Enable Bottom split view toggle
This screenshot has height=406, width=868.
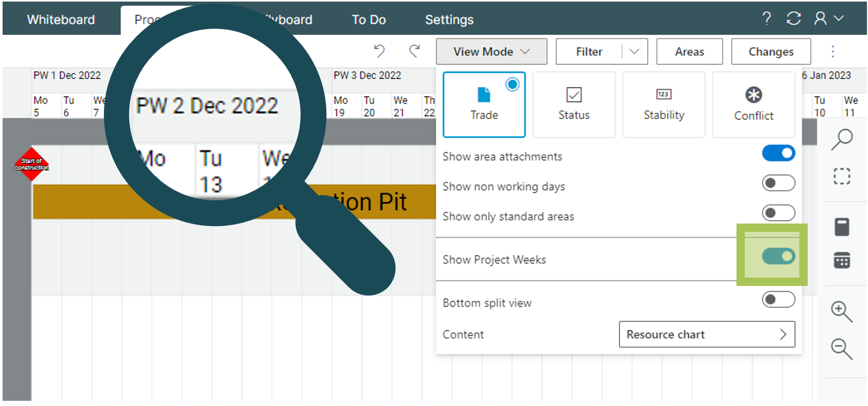click(x=778, y=299)
